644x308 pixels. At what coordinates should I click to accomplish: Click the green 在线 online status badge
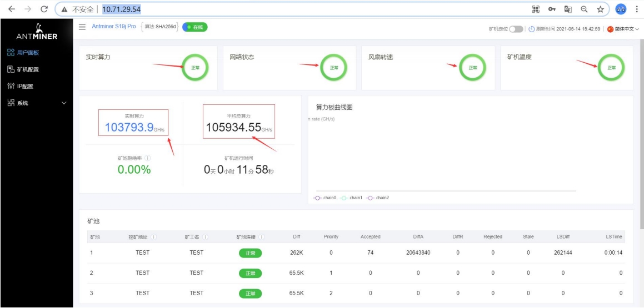(x=195, y=27)
